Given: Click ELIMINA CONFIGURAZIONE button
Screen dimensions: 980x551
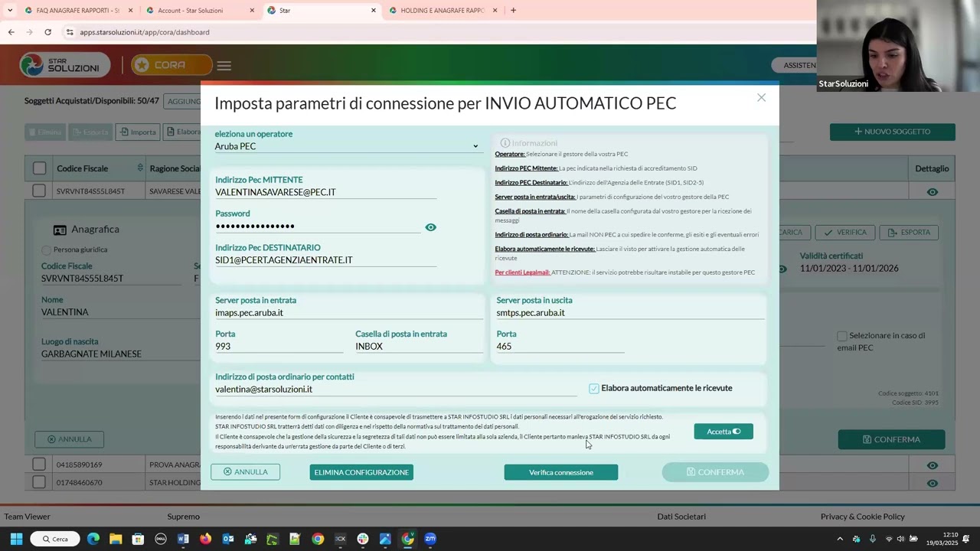Looking at the screenshot, I should [361, 472].
